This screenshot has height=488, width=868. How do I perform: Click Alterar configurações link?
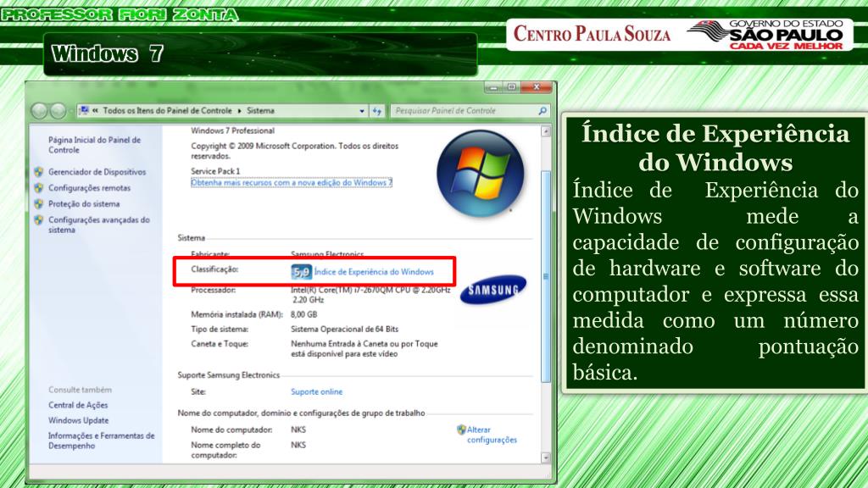492,435
